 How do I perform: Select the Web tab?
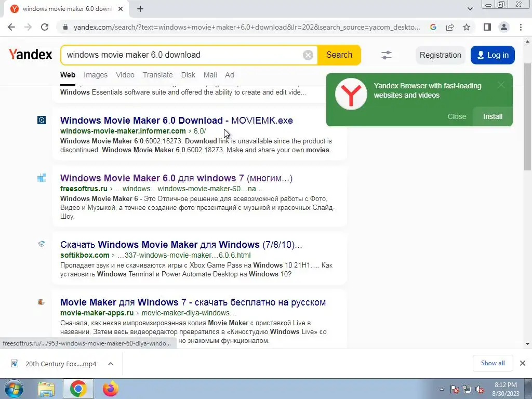click(68, 75)
